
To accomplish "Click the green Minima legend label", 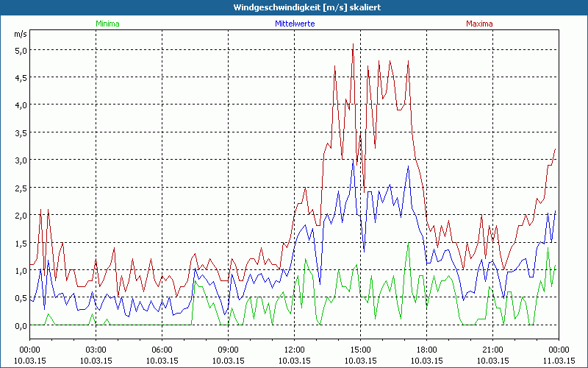I will (107, 24).
